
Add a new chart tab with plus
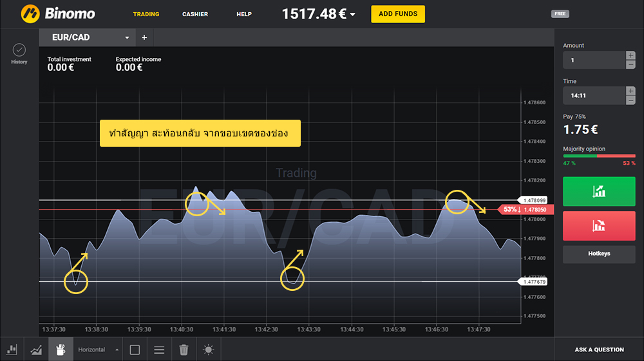click(x=144, y=38)
